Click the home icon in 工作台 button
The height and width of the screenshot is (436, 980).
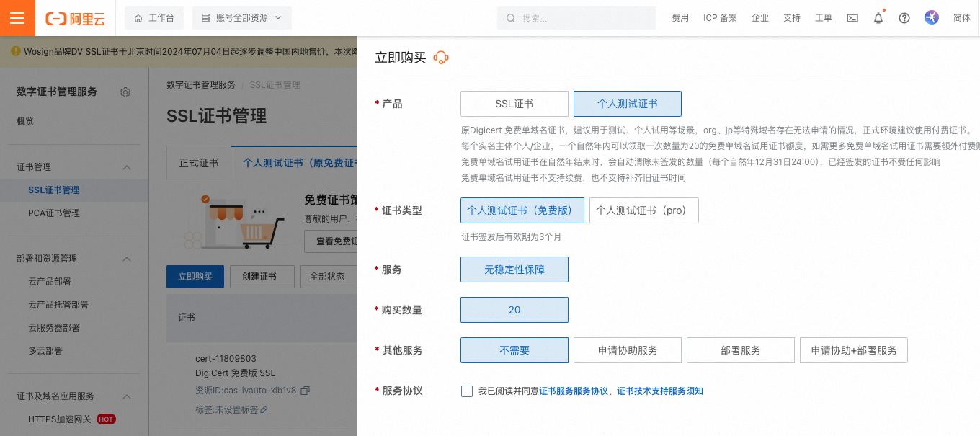(138, 18)
